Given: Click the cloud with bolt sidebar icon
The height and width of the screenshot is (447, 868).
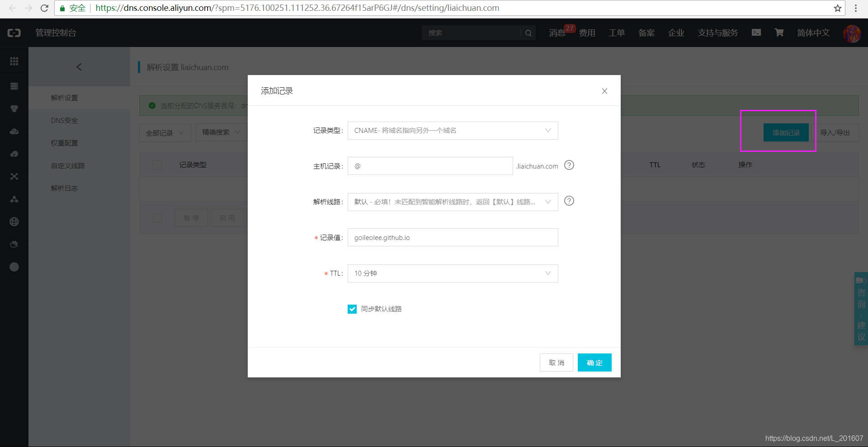Looking at the screenshot, I should click(14, 154).
